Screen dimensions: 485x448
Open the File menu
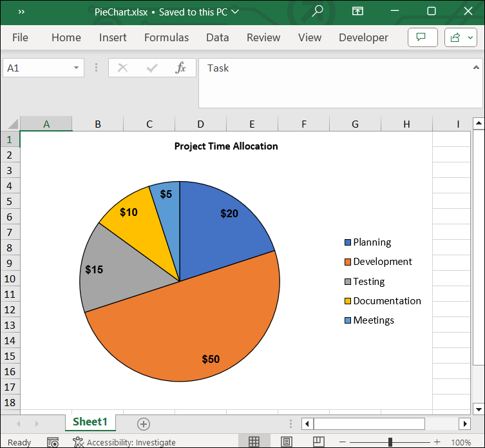(20, 37)
